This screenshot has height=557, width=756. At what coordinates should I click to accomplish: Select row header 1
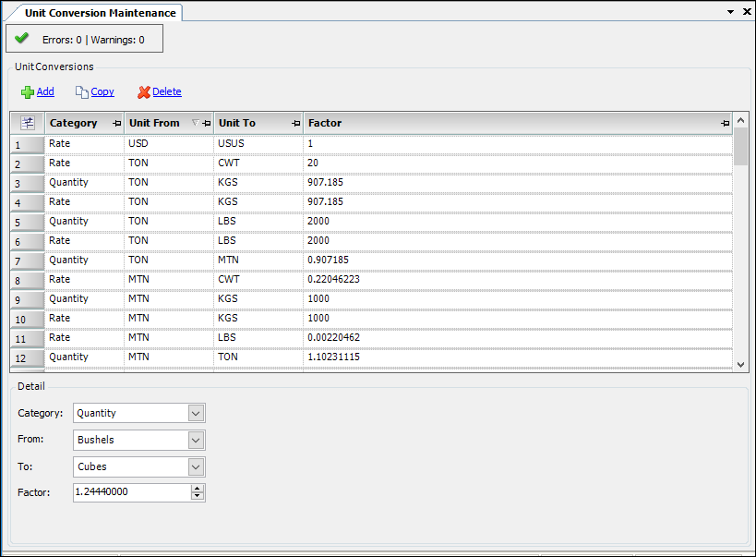click(27, 145)
